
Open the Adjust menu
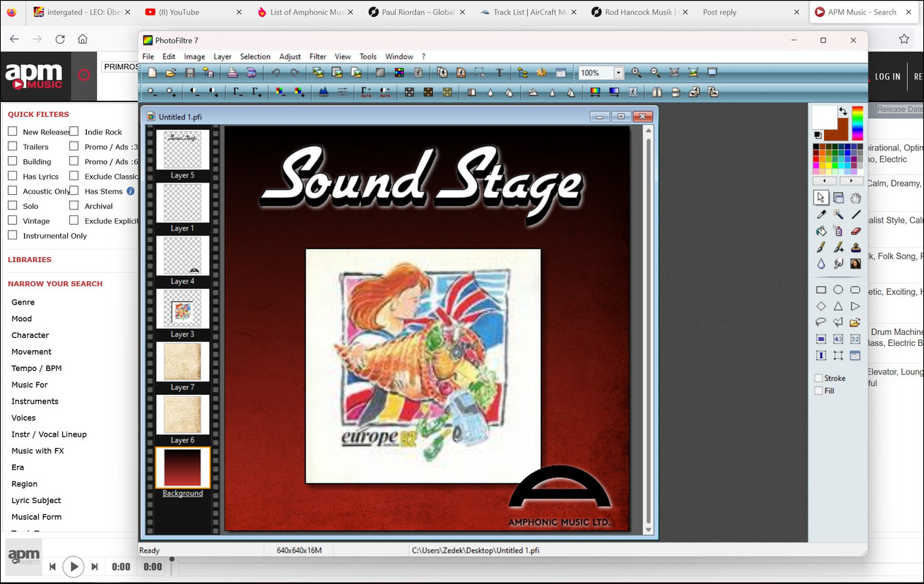[x=290, y=56]
